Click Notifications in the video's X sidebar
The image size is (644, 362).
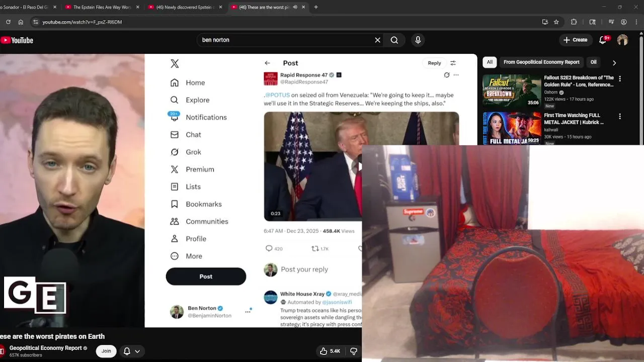pos(206,117)
